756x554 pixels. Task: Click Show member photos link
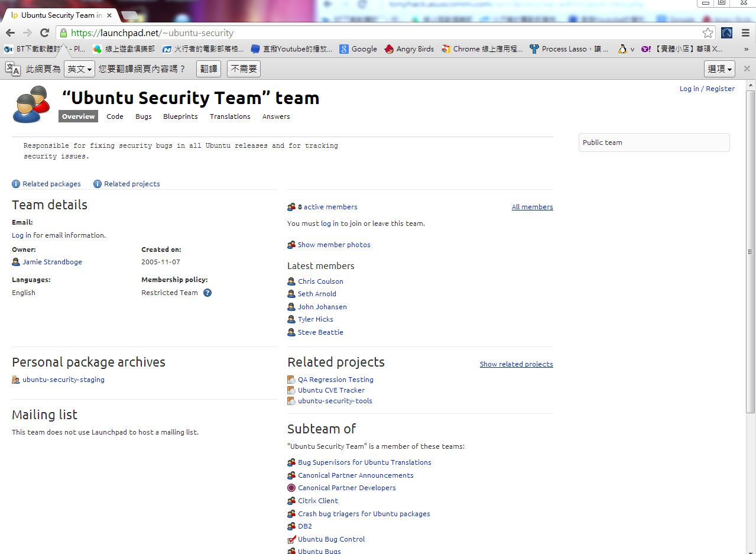pyautogui.click(x=334, y=245)
